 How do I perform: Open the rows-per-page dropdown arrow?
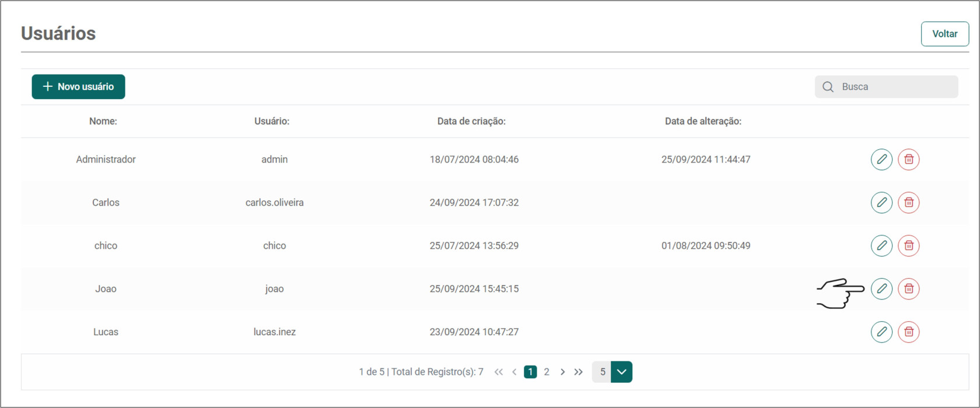coord(621,372)
